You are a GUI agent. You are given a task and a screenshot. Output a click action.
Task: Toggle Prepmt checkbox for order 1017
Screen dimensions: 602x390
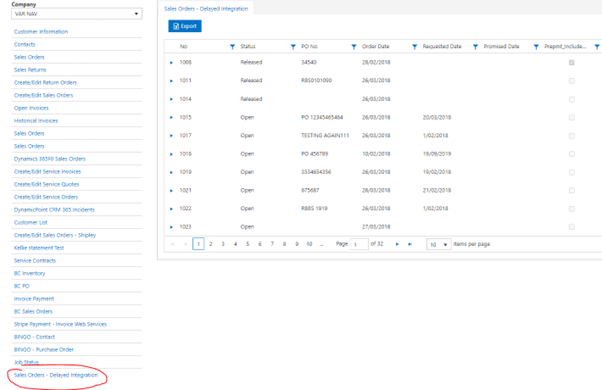tap(572, 136)
